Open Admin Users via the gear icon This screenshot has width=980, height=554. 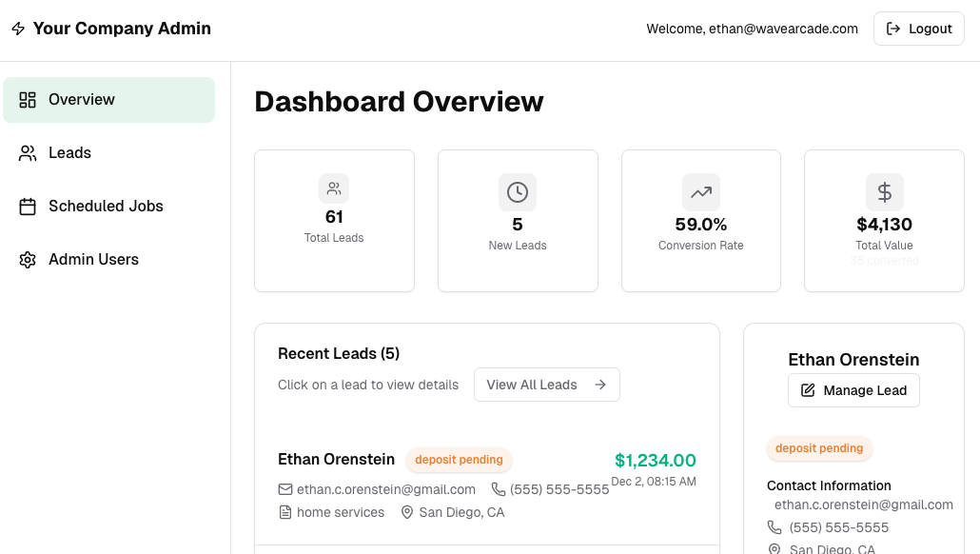(28, 259)
